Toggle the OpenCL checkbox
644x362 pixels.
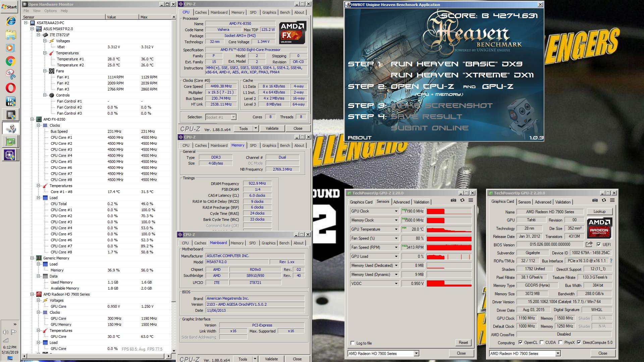pos(521,343)
